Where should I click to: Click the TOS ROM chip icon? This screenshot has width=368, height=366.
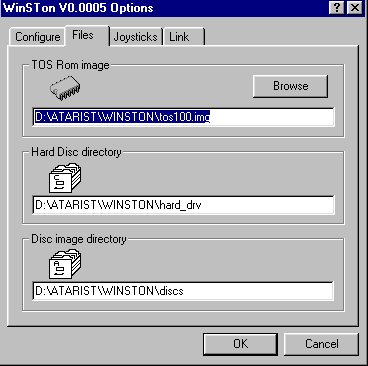tap(65, 88)
